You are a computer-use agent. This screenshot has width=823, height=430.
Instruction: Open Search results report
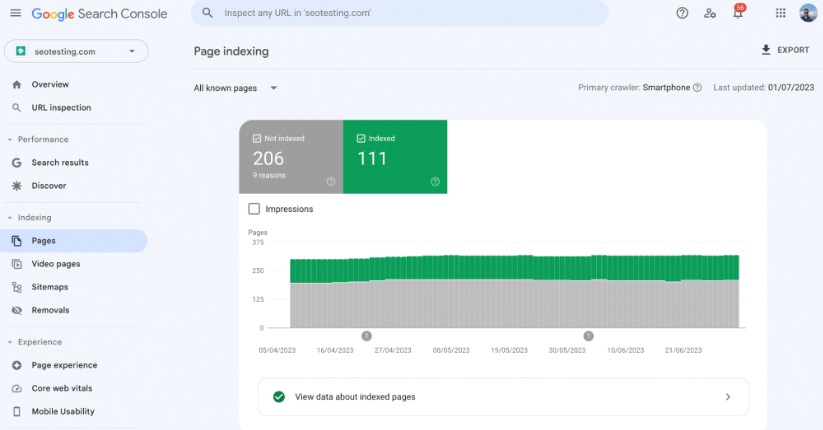[60, 163]
